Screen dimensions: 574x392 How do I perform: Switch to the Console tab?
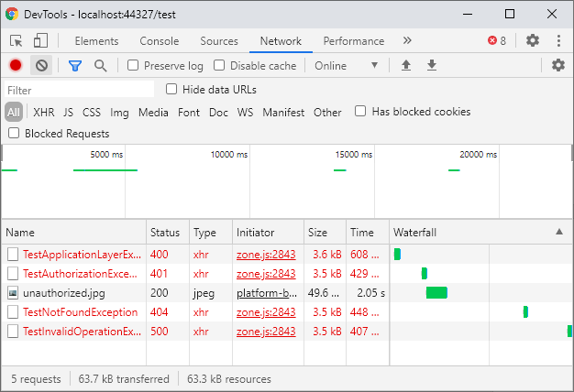pyautogui.click(x=160, y=41)
